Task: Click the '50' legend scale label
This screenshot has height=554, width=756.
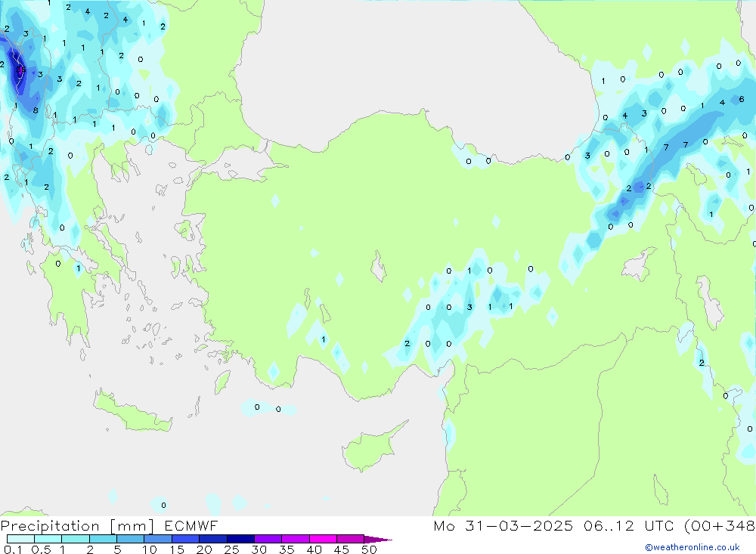Action: [369, 549]
